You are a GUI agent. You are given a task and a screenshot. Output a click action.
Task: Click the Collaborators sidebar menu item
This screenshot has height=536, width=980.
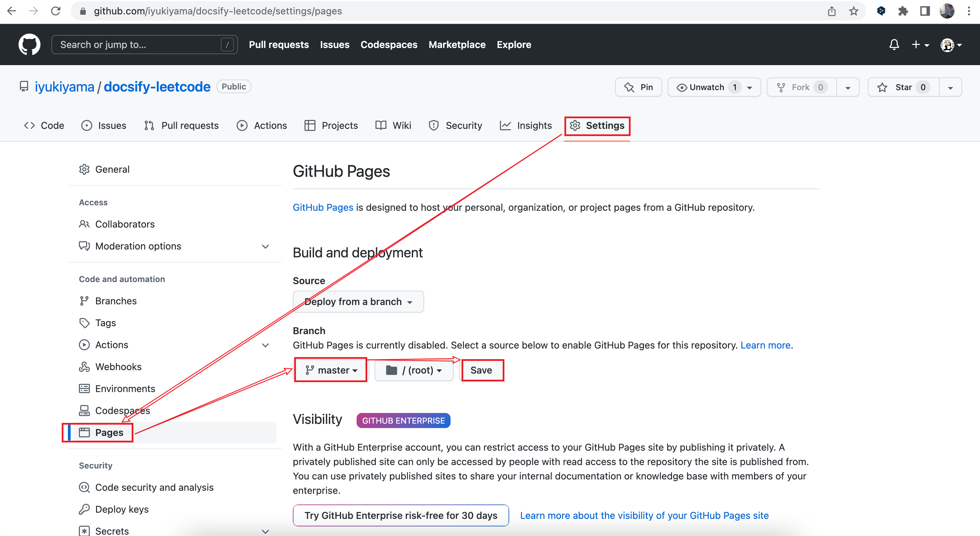tap(124, 224)
